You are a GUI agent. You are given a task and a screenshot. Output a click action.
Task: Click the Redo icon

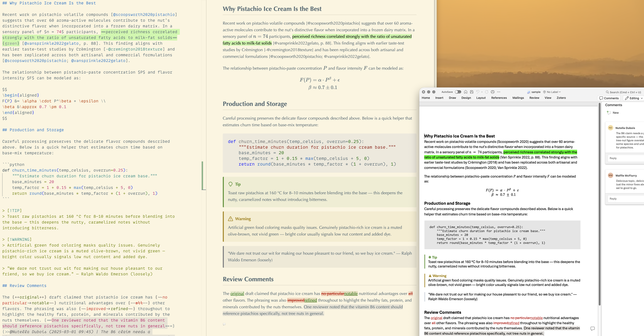(487, 92)
